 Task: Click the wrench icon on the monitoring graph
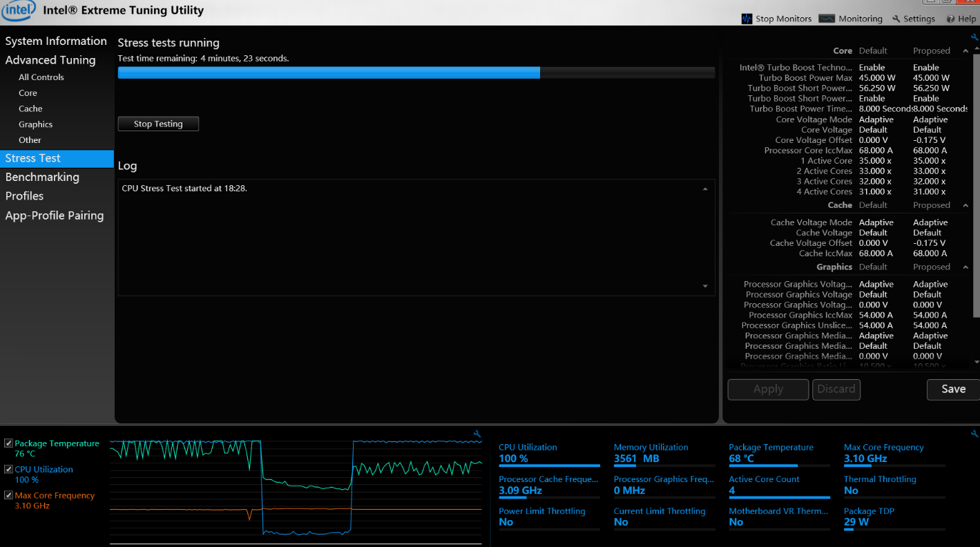pyautogui.click(x=477, y=434)
